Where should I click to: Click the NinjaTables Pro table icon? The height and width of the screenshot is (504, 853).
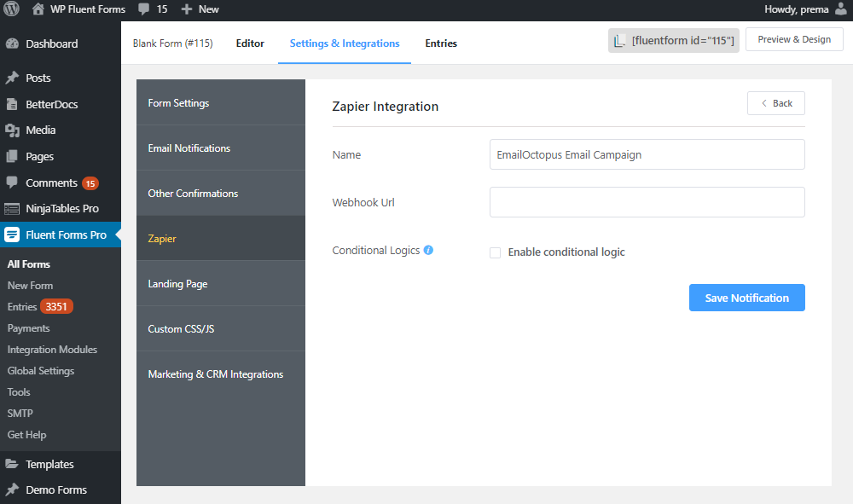pos(12,209)
